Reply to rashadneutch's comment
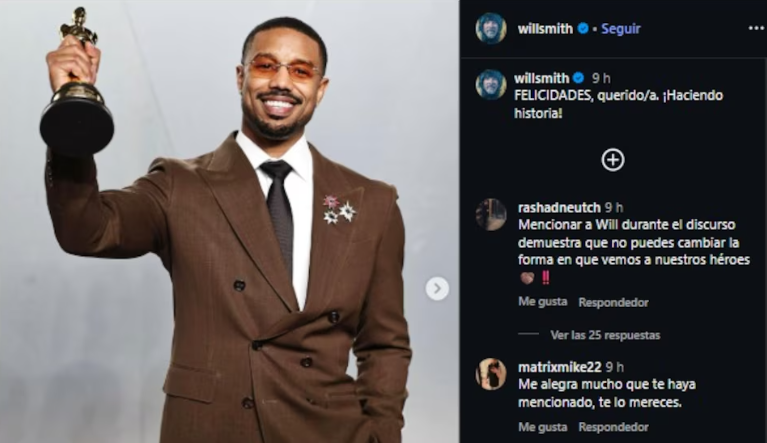Image resolution: width=767 pixels, height=443 pixels. point(613,302)
